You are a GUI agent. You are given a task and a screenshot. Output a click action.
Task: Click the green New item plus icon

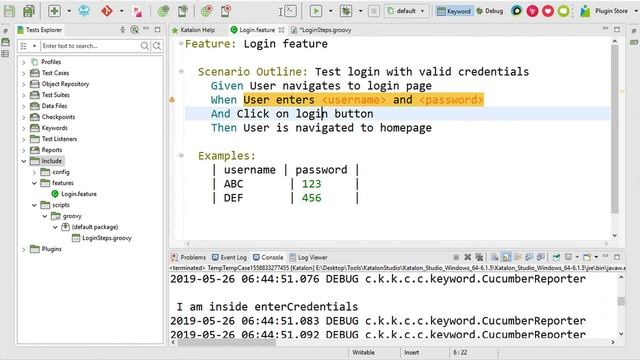pos(54,11)
